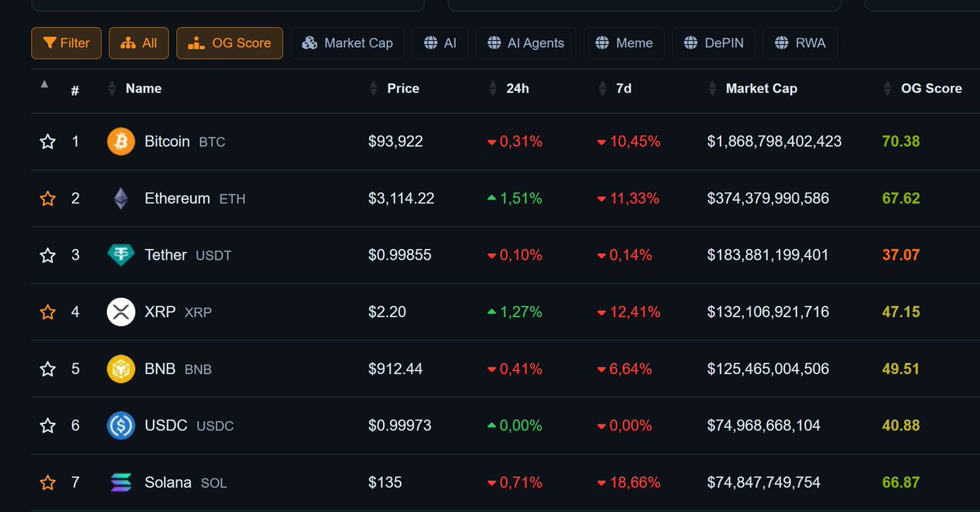Open the Solana name link
This screenshot has width=980, height=512.
(x=168, y=483)
